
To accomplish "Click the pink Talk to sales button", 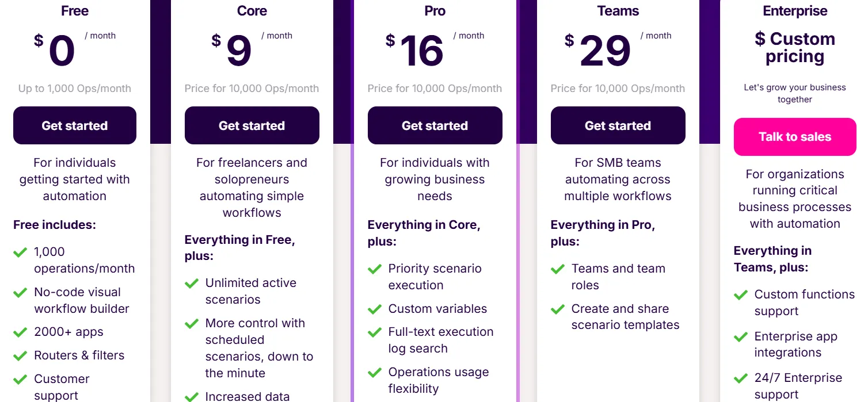I will coord(795,137).
